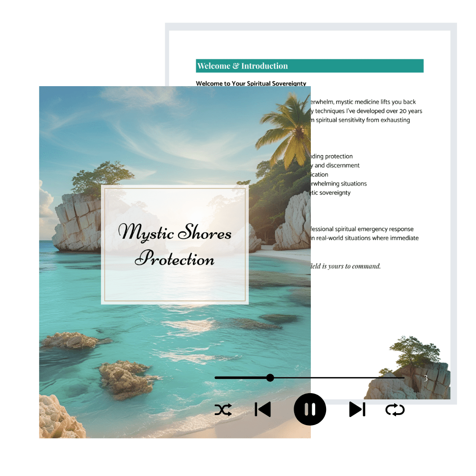Click page number 3 on the document
Viewport: 476px width, 476px height.
426,378
